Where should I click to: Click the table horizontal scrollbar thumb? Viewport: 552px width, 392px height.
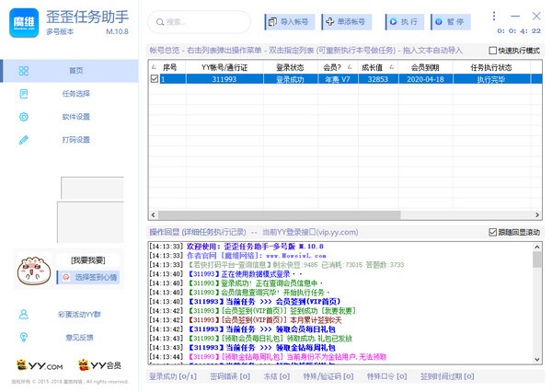(279, 214)
